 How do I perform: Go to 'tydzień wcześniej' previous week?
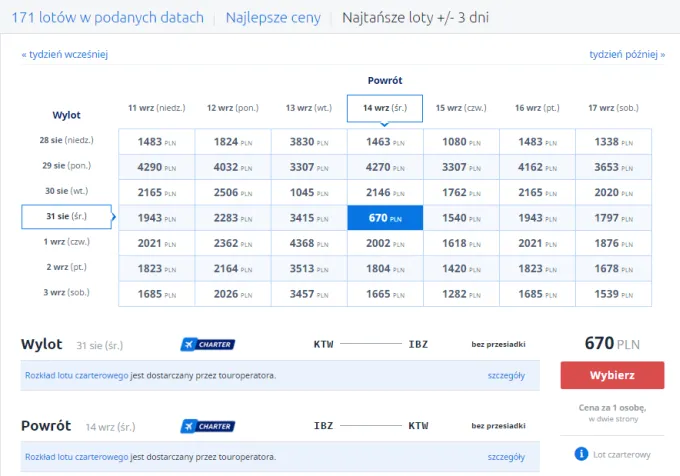[x=64, y=54]
